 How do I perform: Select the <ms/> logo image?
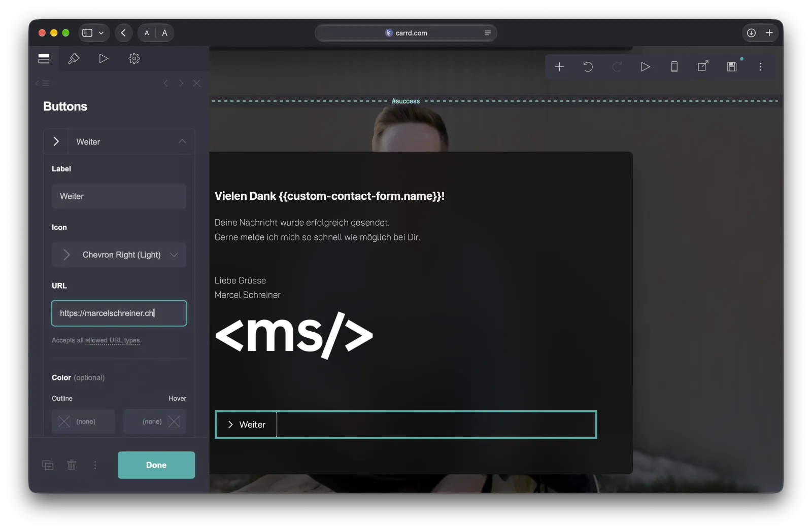point(294,335)
